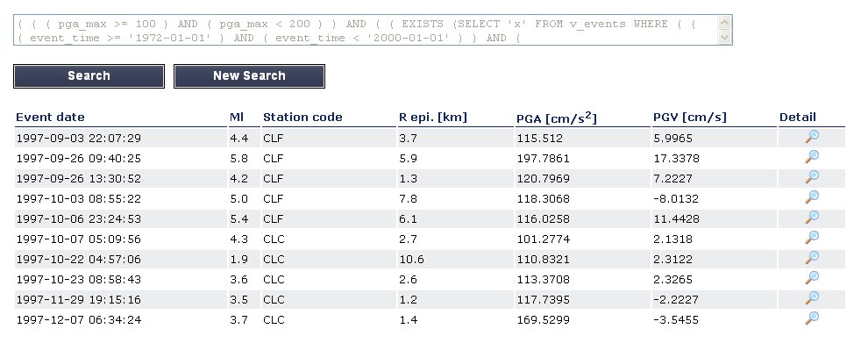Click scroll-up arrow in query text box

coord(724,23)
